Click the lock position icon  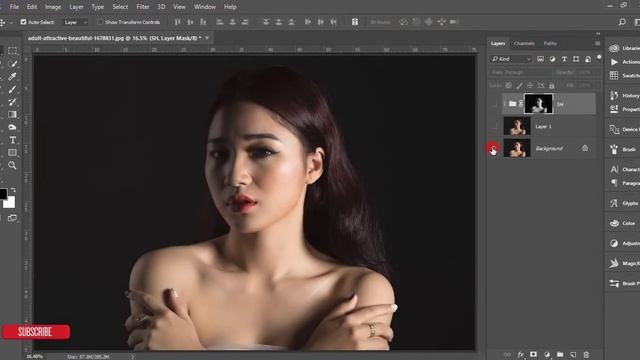tap(530, 86)
